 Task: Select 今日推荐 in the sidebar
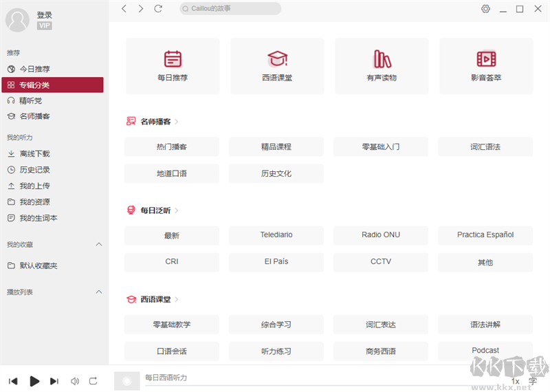[34, 69]
